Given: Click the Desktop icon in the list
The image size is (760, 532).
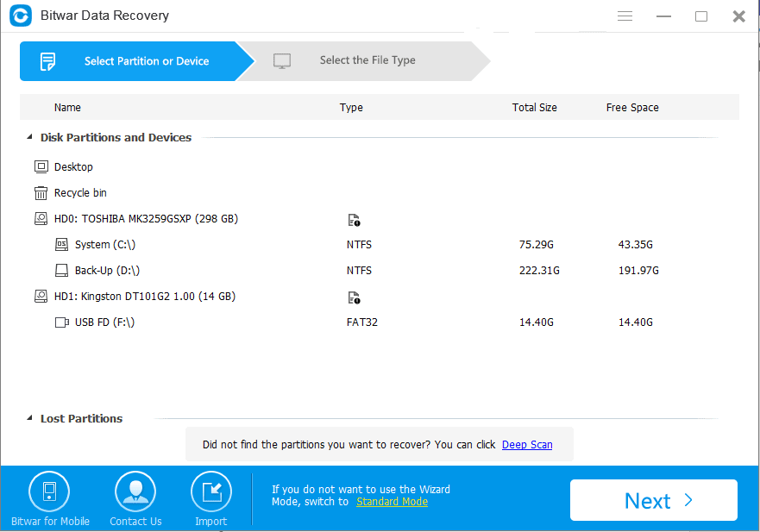Looking at the screenshot, I should click(x=41, y=166).
